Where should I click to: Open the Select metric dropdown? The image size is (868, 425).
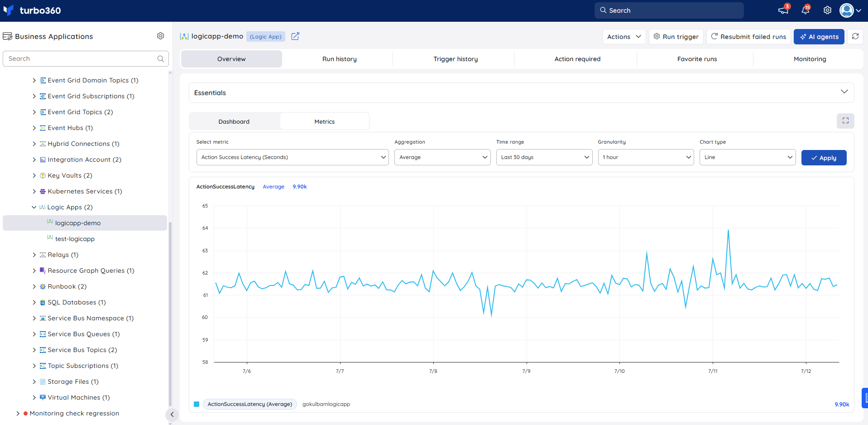coord(292,157)
